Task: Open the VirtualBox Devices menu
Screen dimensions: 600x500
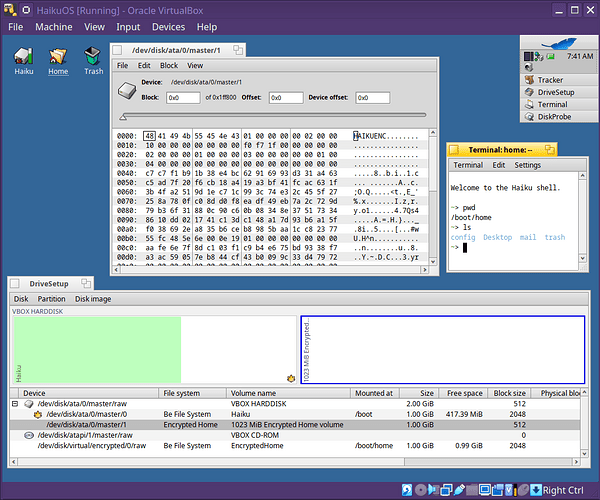Action: click(168, 27)
